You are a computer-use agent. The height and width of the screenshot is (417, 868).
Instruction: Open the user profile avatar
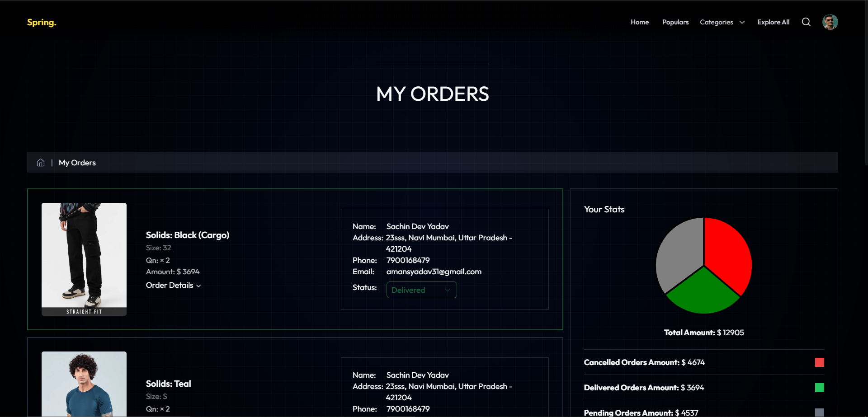click(x=830, y=22)
